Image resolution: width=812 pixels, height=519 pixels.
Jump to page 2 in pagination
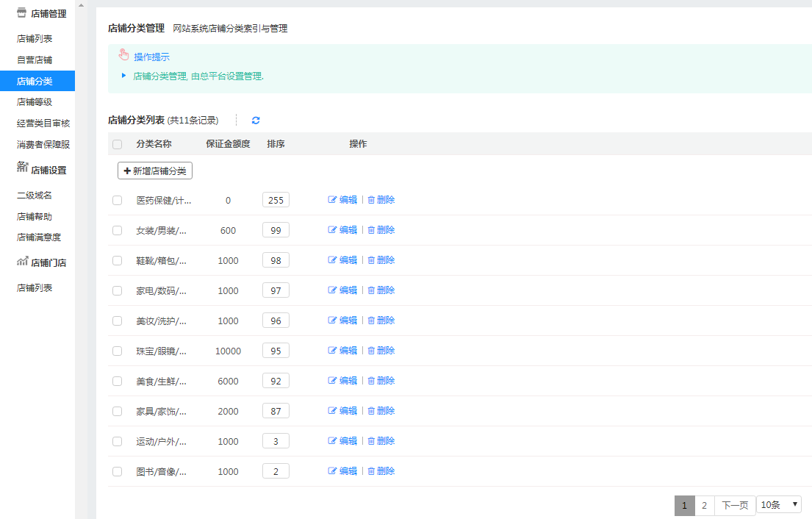point(704,505)
